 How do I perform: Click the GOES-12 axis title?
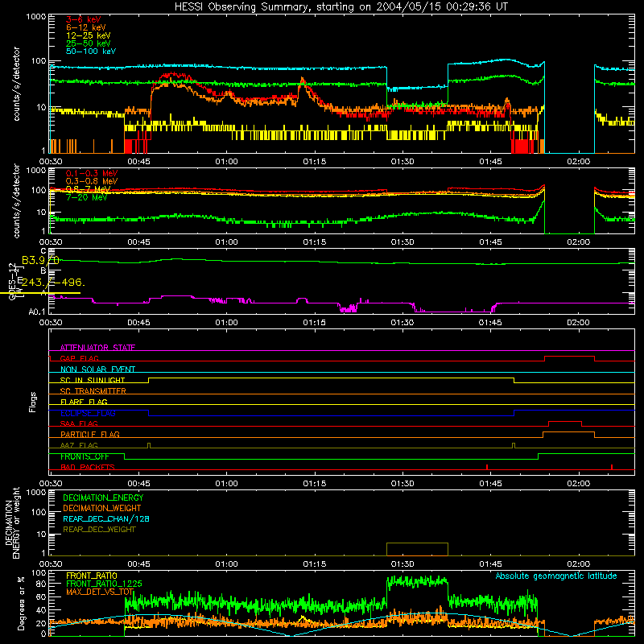[x=12, y=282]
